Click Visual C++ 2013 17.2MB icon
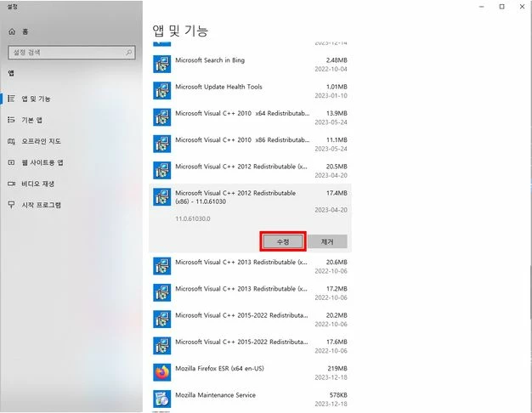This screenshot has height=413, width=532. (x=161, y=292)
